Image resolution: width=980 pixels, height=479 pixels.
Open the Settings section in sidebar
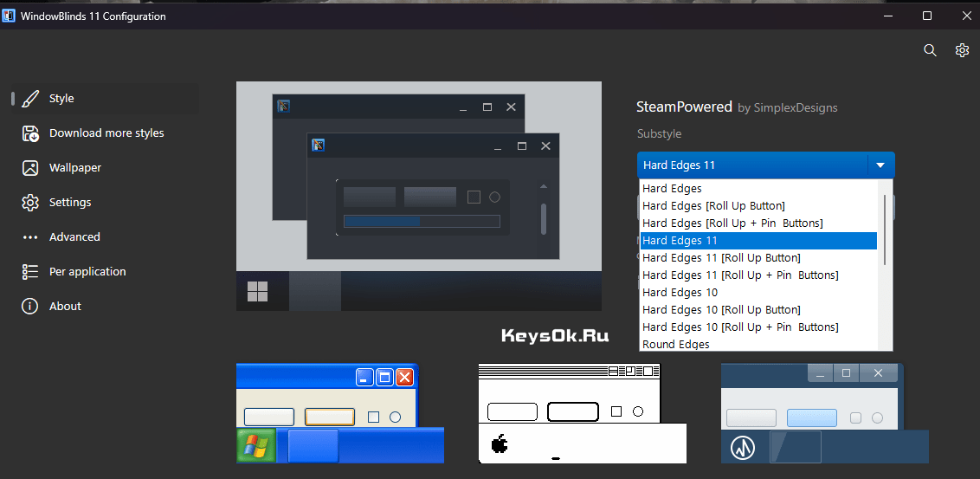[70, 203]
